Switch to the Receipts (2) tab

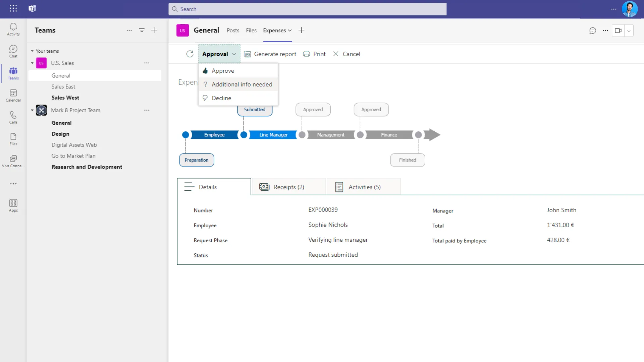[x=288, y=187]
